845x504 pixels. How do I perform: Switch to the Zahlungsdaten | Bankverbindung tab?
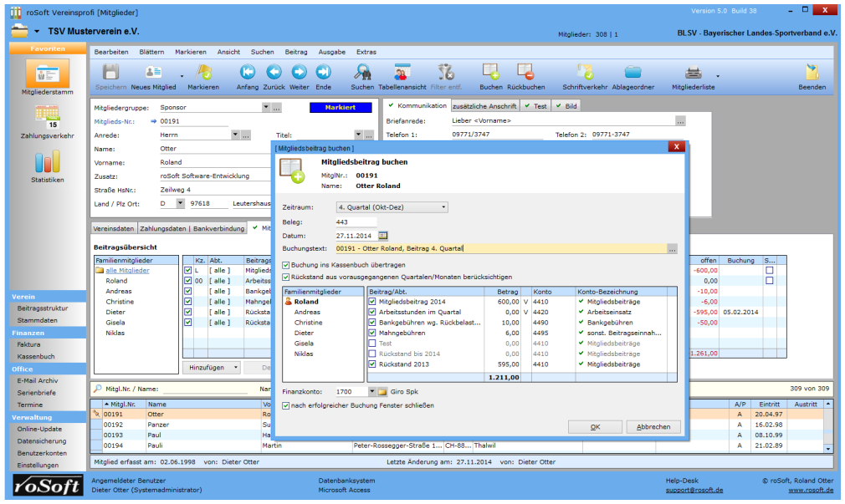click(192, 228)
